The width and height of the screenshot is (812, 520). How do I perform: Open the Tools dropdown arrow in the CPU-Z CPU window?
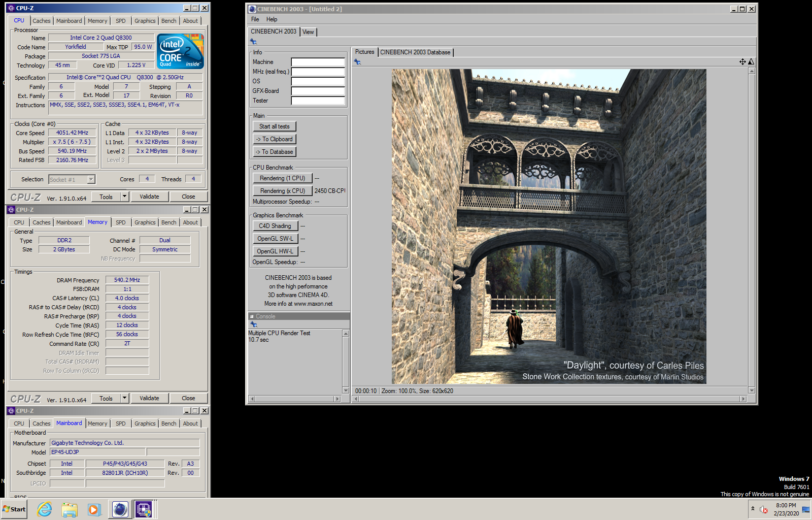pos(124,197)
